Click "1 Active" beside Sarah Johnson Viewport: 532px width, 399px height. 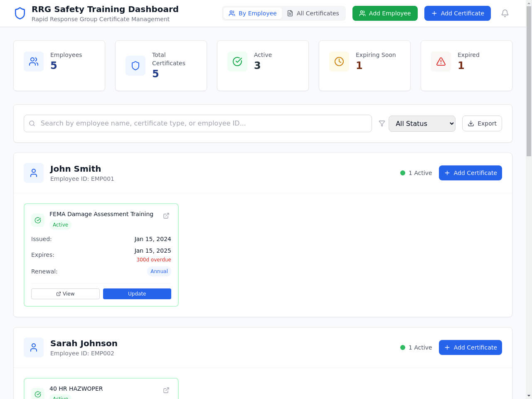click(420, 347)
